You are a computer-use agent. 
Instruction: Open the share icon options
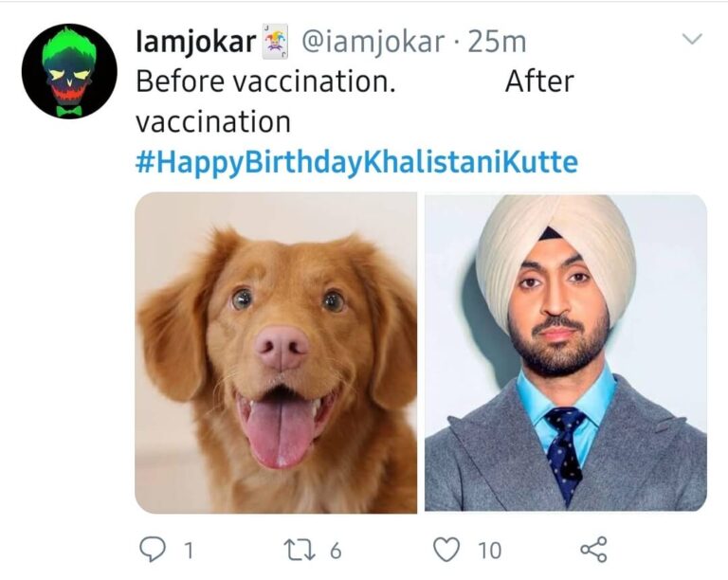pyautogui.click(x=592, y=549)
